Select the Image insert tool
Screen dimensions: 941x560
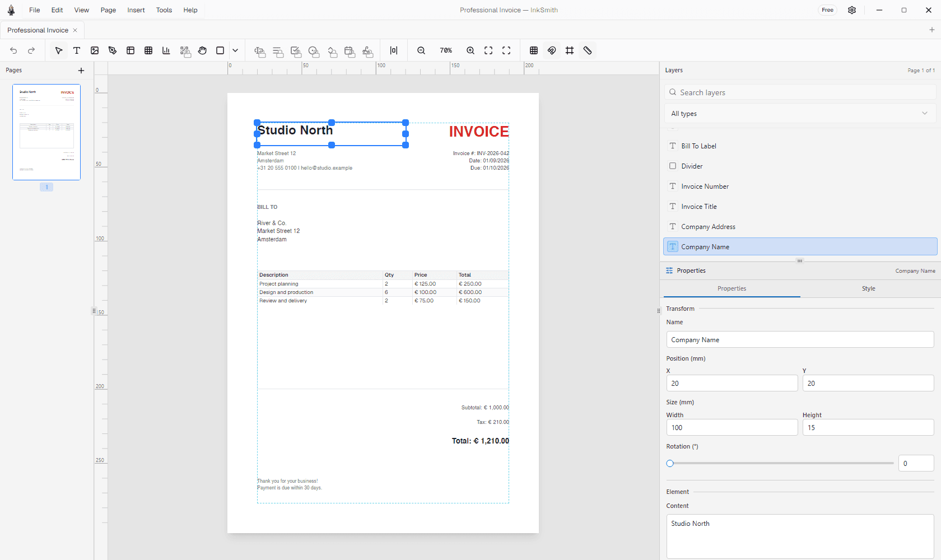point(95,50)
